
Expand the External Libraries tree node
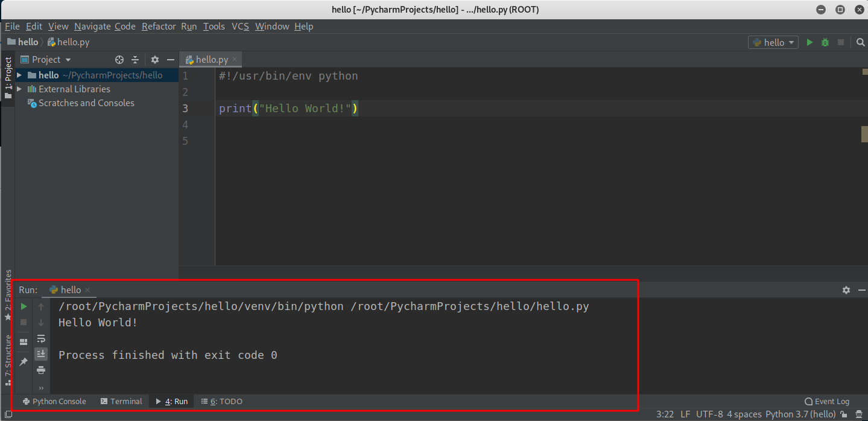(19, 89)
